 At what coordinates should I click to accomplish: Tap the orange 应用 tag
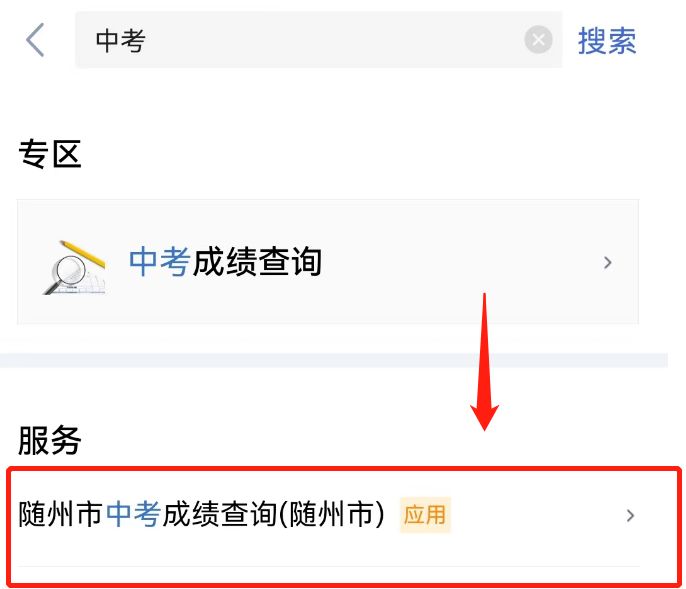(425, 515)
